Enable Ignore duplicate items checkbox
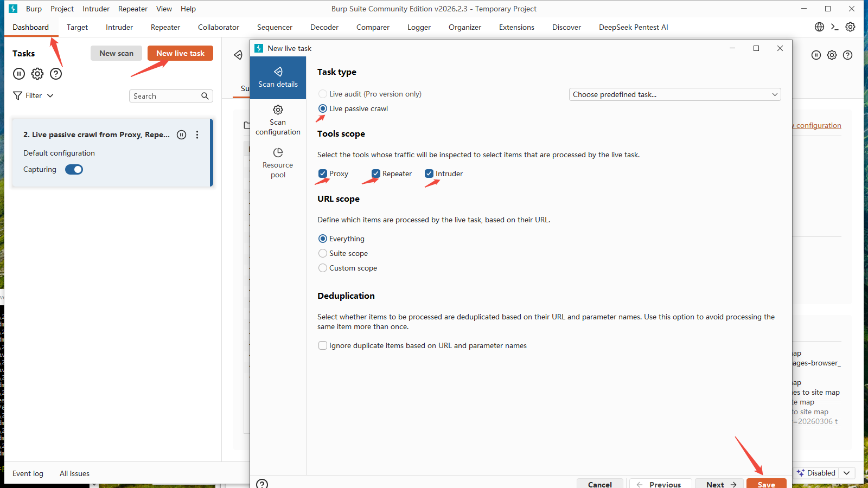This screenshot has width=868, height=488. (x=323, y=345)
